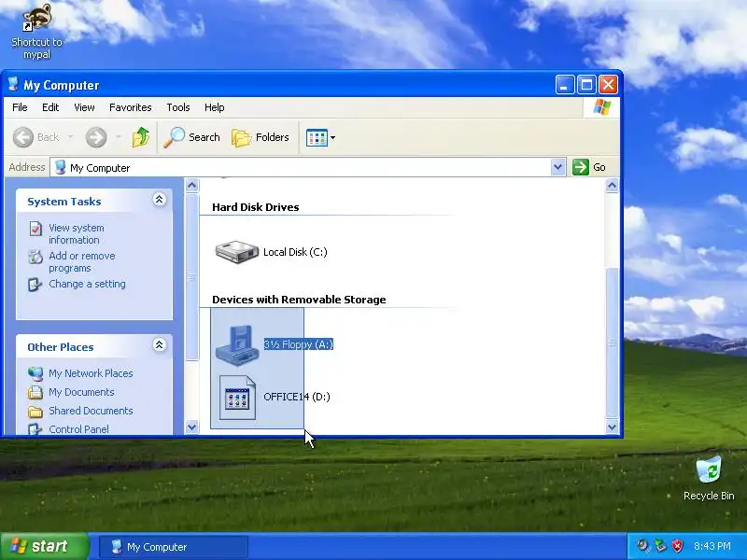This screenshot has width=747, height=560.
Task: Click the Change a setting icon
Action: tap(35, 285)
